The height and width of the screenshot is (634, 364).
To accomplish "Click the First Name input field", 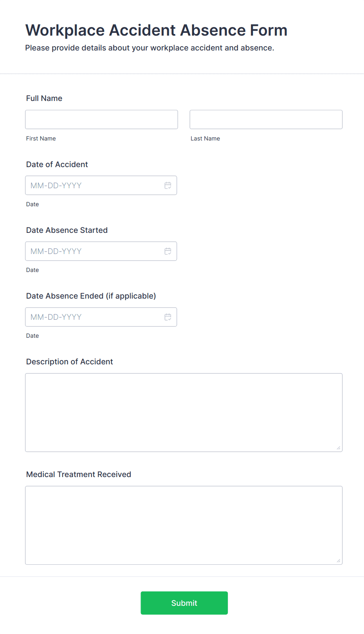I will point(101,119).
